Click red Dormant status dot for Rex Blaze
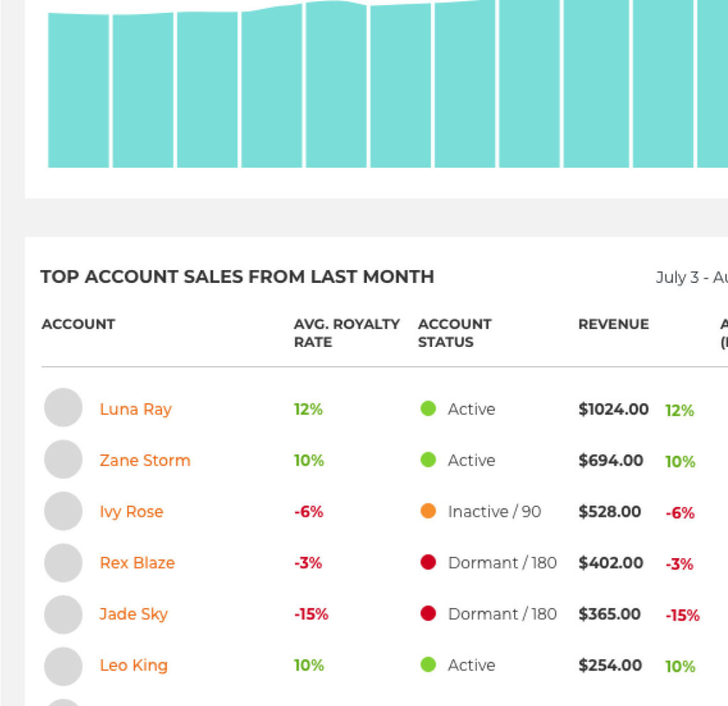The image size is (728, 706). tap(428, 562)
